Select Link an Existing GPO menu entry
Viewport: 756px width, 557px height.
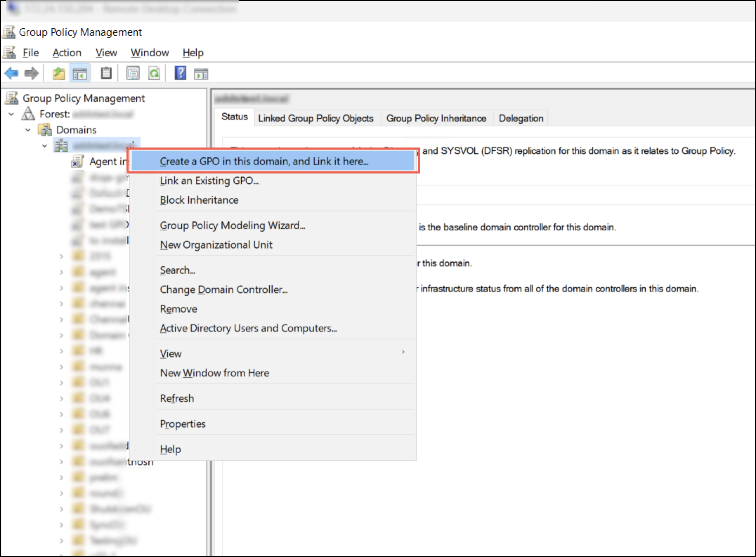point(209,181)
